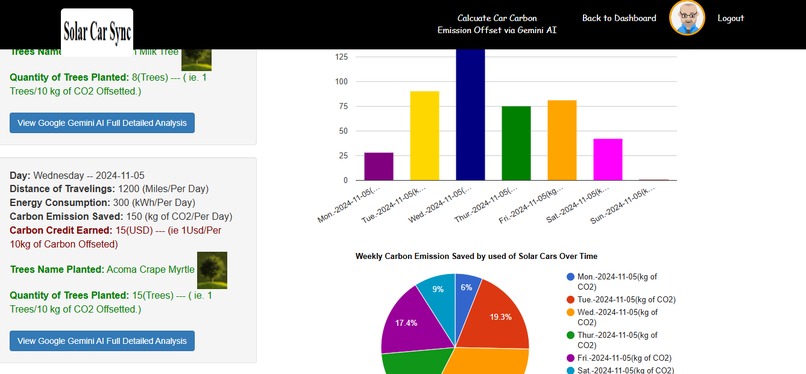Select the yellow Tuesday bar in chart
Screen dimensions: 806x374
pyautogui.click(x=425, y=136)
